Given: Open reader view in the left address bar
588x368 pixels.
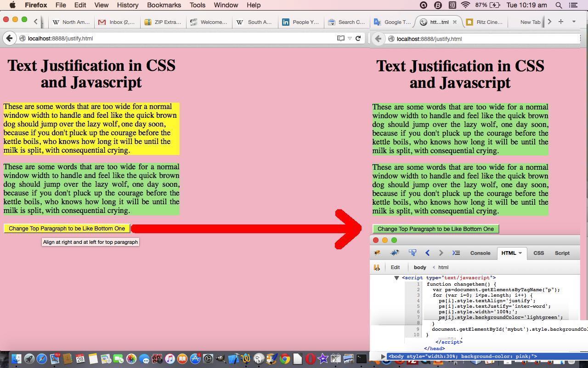Looking at the screenshot, I should coord(341,38).
